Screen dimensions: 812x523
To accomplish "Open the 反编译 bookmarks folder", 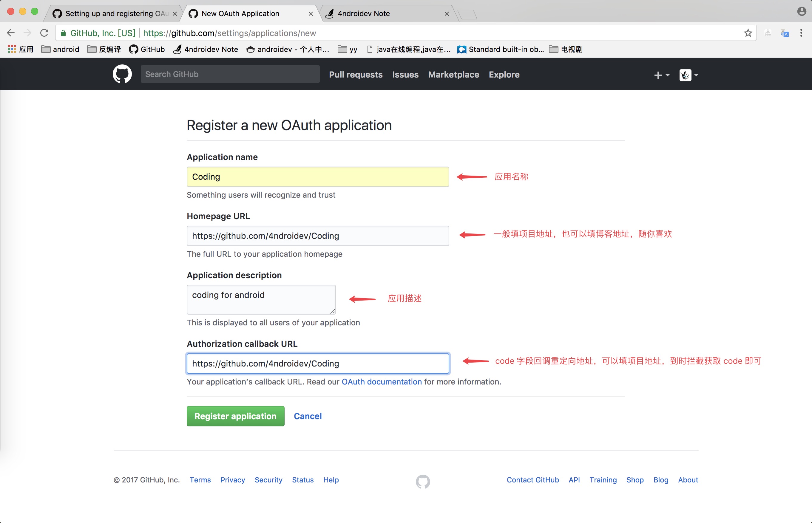I will [x=104, y=49].
